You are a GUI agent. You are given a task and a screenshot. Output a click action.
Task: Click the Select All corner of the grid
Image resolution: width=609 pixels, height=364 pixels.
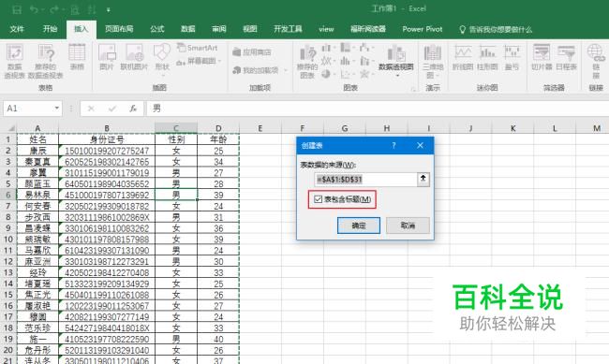8,128
